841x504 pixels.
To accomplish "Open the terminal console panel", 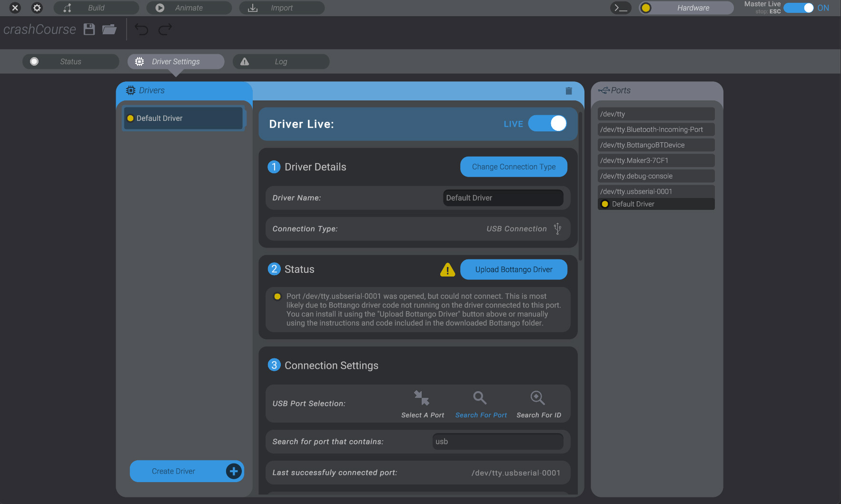I will click(620, 8).
